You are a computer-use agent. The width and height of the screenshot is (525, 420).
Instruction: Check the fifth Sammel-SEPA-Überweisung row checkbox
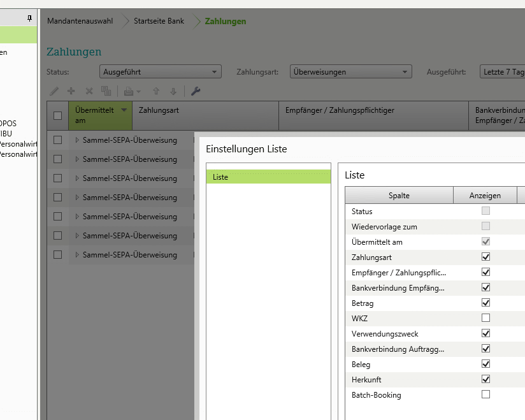(57, 216)
